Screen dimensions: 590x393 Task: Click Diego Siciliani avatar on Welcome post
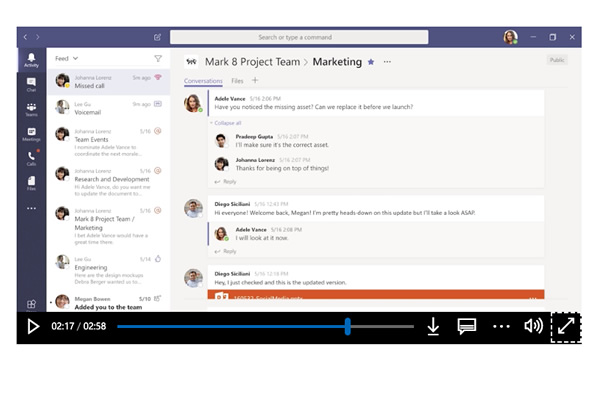(193, 209)
